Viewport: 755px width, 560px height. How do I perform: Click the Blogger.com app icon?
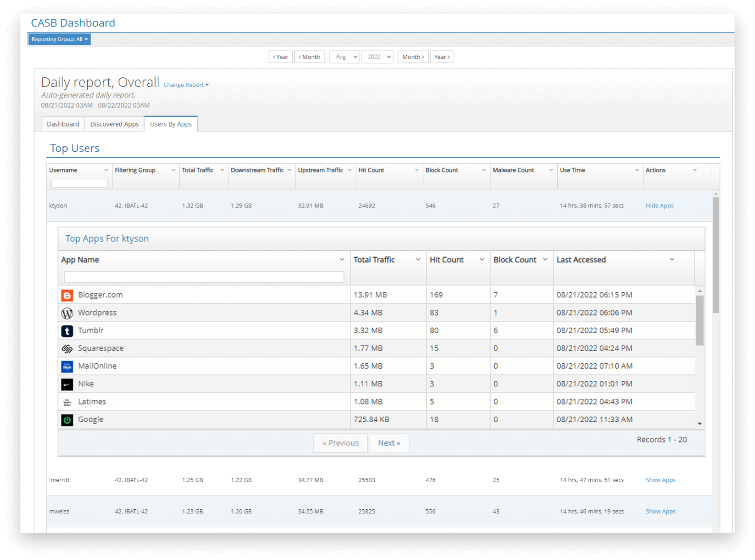point(67,295)
